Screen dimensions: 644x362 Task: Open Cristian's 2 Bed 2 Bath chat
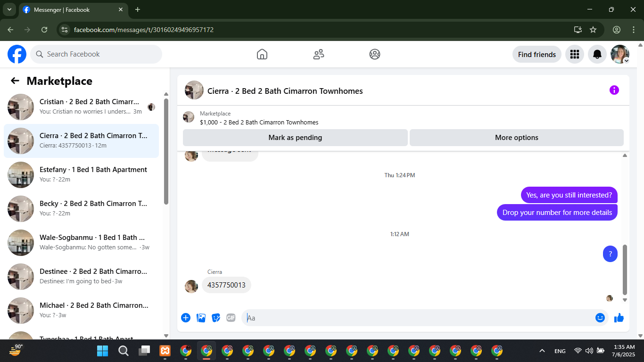coord(81,107)
